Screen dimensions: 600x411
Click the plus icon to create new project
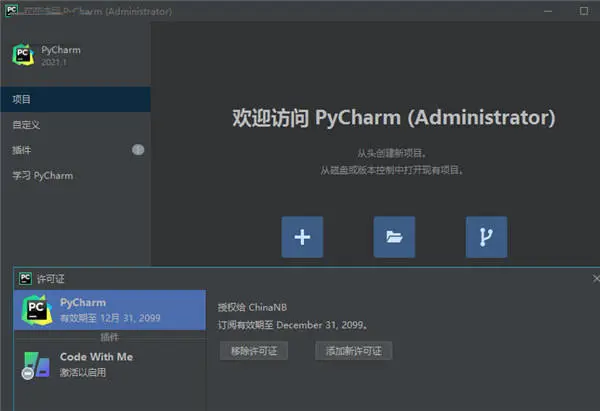302,237
